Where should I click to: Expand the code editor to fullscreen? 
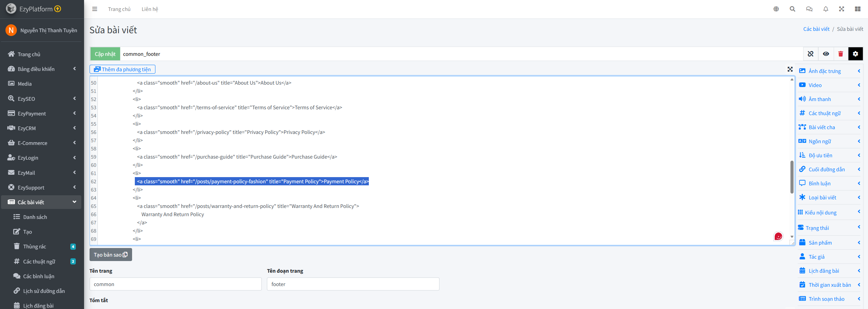[790, 69]
